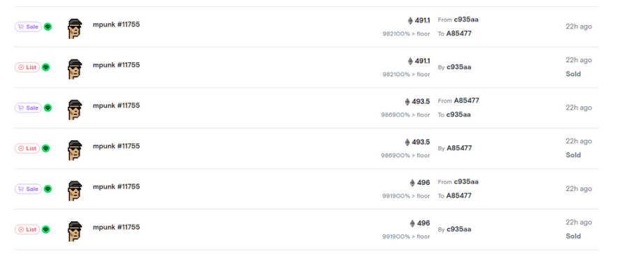This screenshot has width=644, height=254.
Task: Select the List badge in the 493.5 listing row
Action: point(27,148)
